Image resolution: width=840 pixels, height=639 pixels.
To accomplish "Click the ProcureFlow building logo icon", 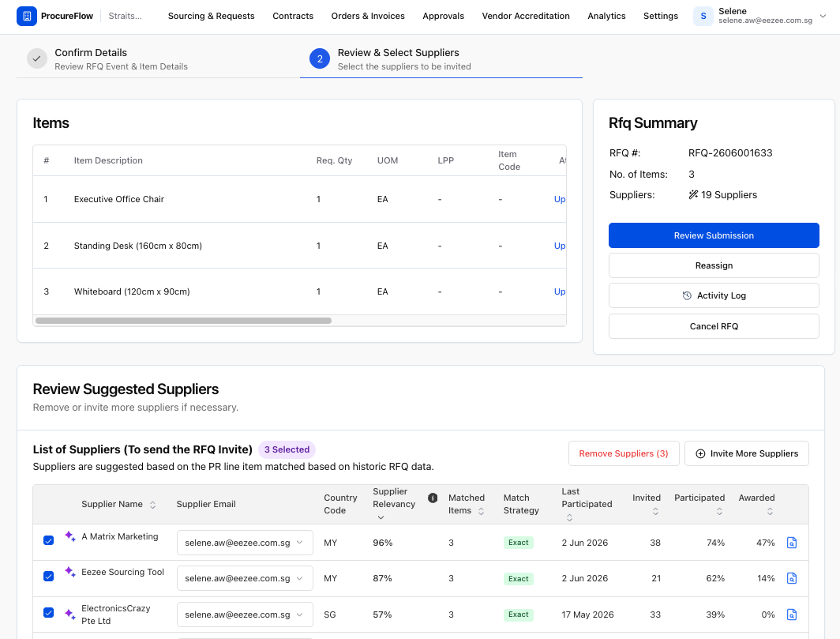I will [27, 16].
